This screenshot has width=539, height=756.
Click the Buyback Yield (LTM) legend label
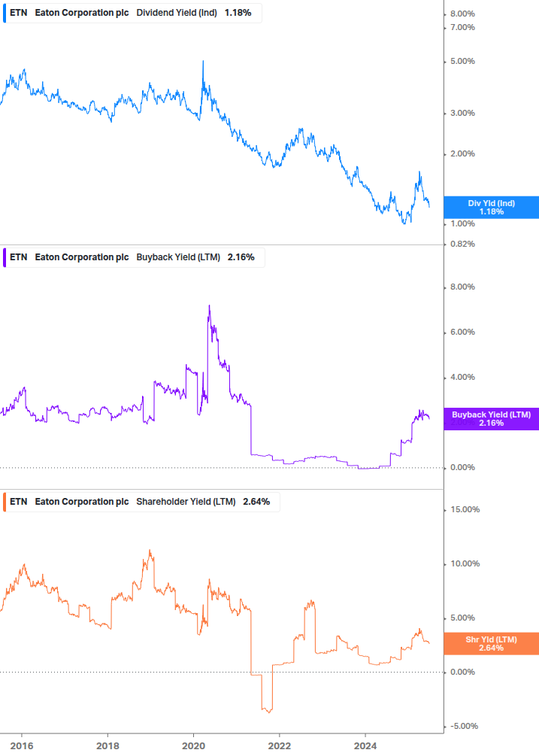[178, 257]
